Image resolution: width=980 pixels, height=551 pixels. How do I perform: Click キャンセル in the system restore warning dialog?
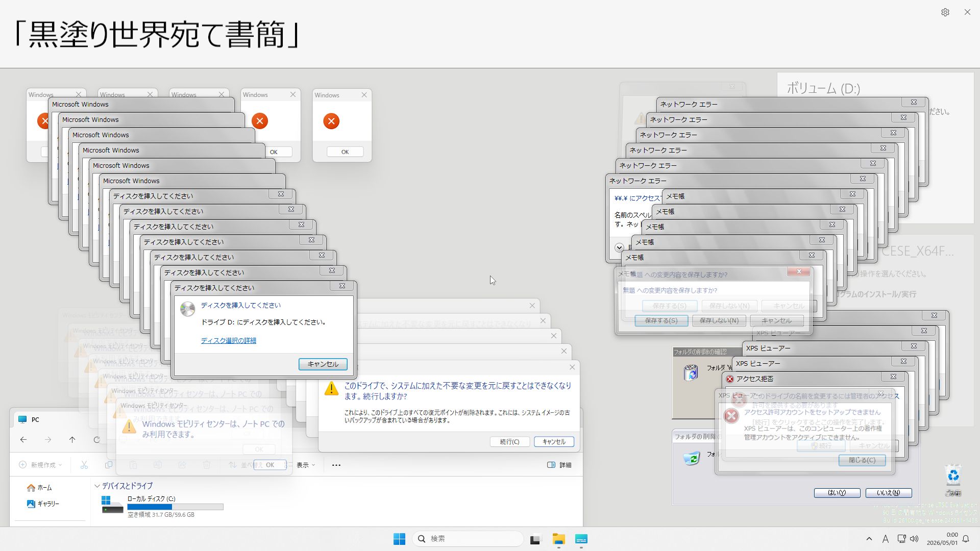(x=554, y=442)
